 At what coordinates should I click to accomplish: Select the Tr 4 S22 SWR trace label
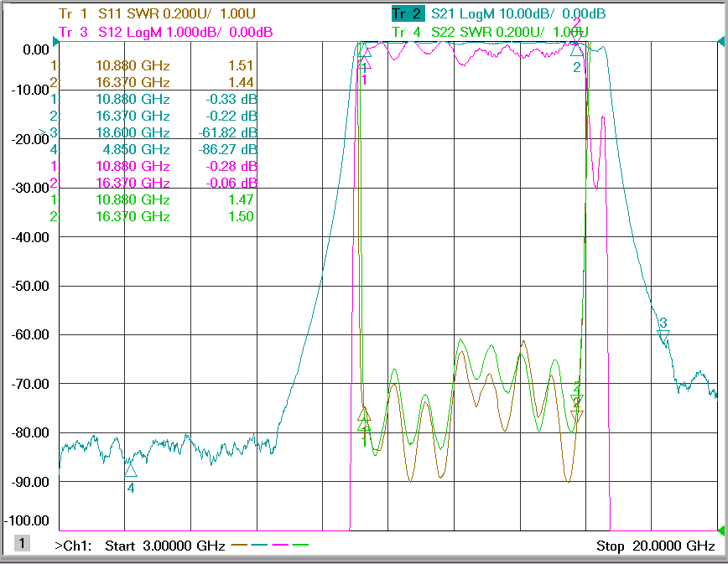pos(490,32)
